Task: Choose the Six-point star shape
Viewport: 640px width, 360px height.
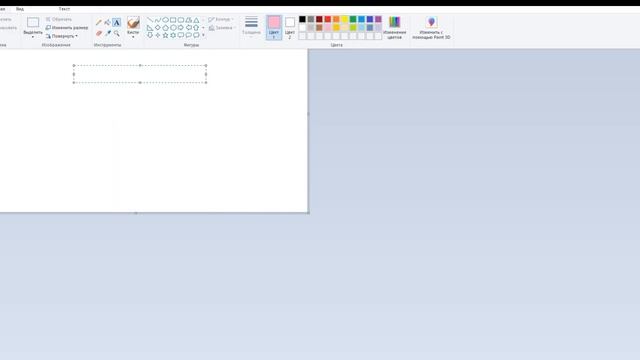Action: 173,35
